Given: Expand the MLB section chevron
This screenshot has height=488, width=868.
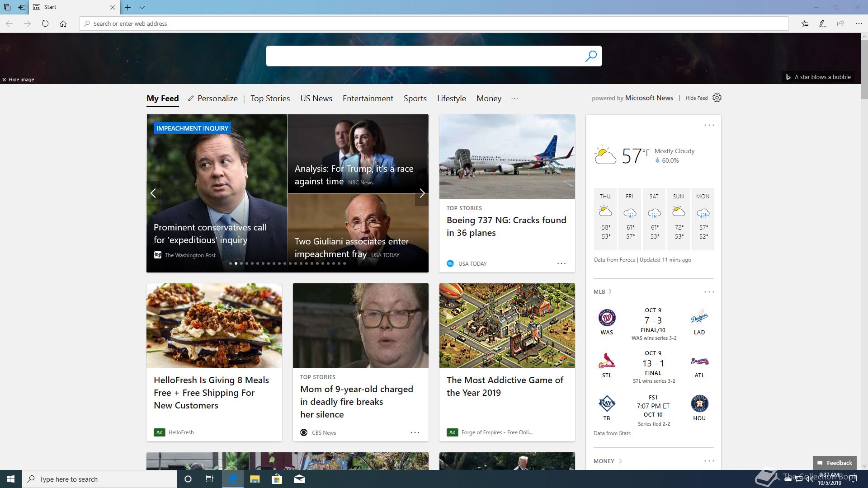Looking at the screenshot, I should (610, 291).
